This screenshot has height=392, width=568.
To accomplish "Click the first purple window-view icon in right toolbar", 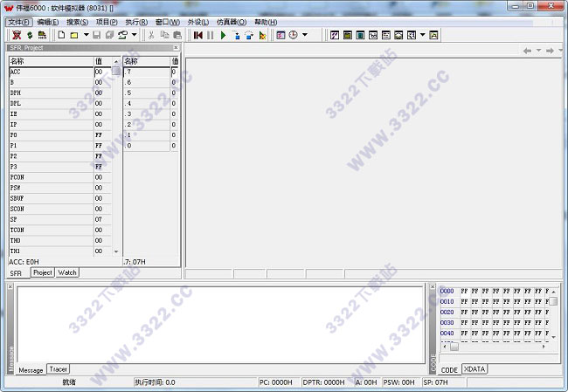I will (x=335, y=35).
